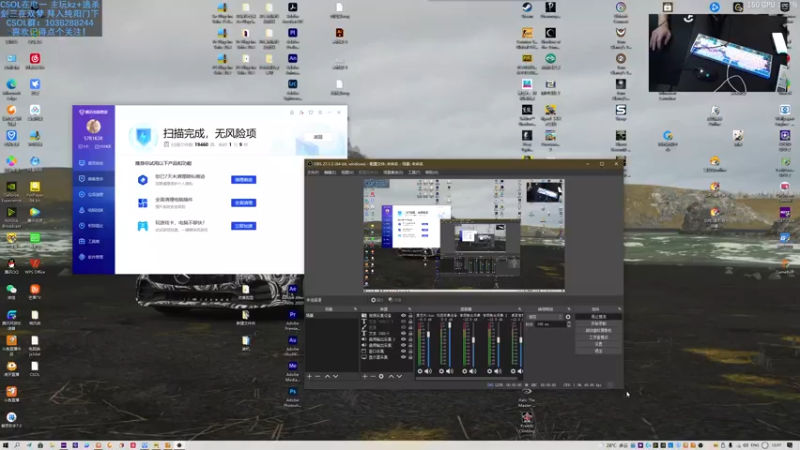Click 返回 button in PC Manager

click(318, 137)
